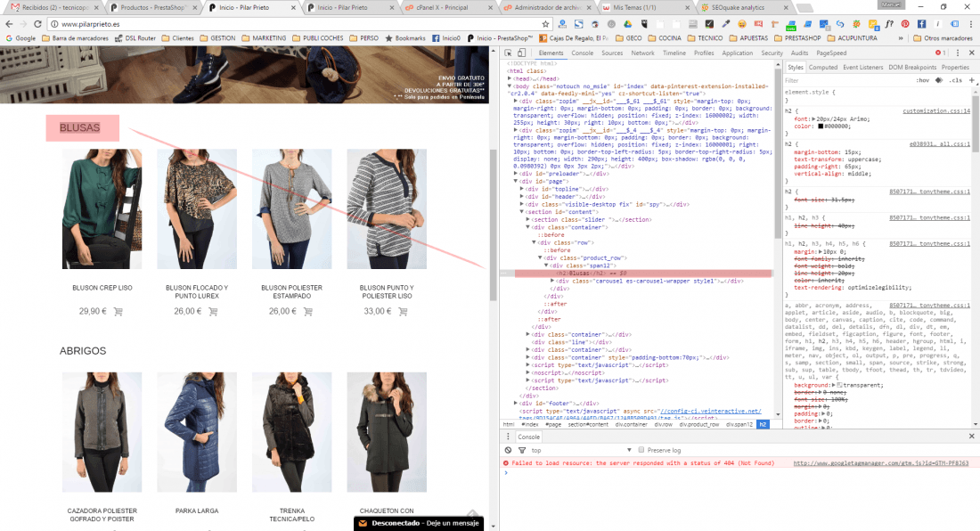This screenshot has width=980, height=531.
Task: Open the googletagmanager gtm.js error link
Action: (880, 463)
